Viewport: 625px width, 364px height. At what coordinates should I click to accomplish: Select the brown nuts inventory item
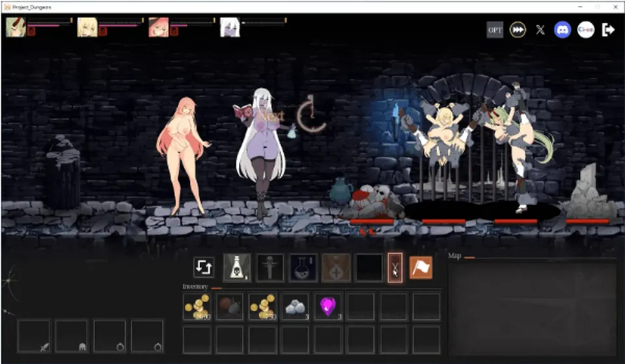(230, 307)
